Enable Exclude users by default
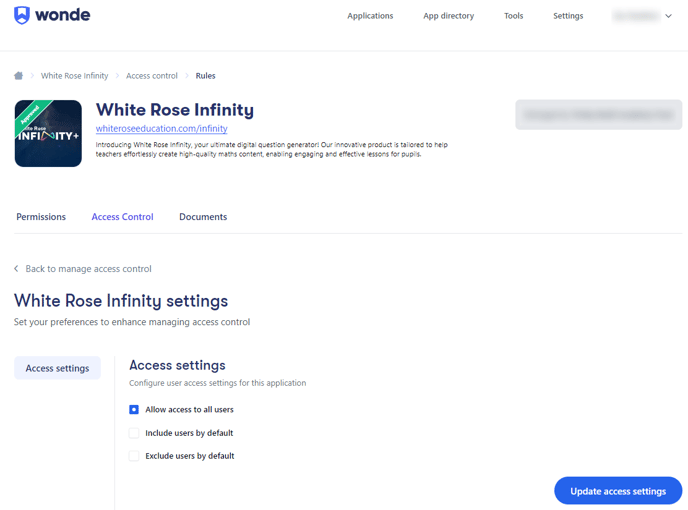Viewport: 688px width, 510px height. click(x=134, y=456)
